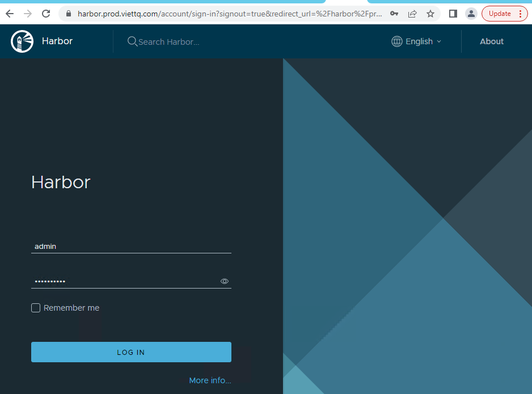Screen dimensions: 532x394
Task: Share this page icon
Action: (412, 14)
